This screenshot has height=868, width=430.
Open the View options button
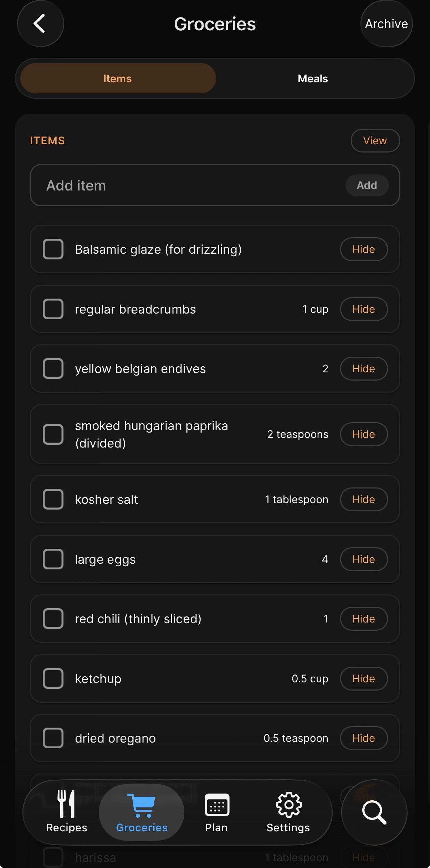pyautogui.click(x=375, y=140)
